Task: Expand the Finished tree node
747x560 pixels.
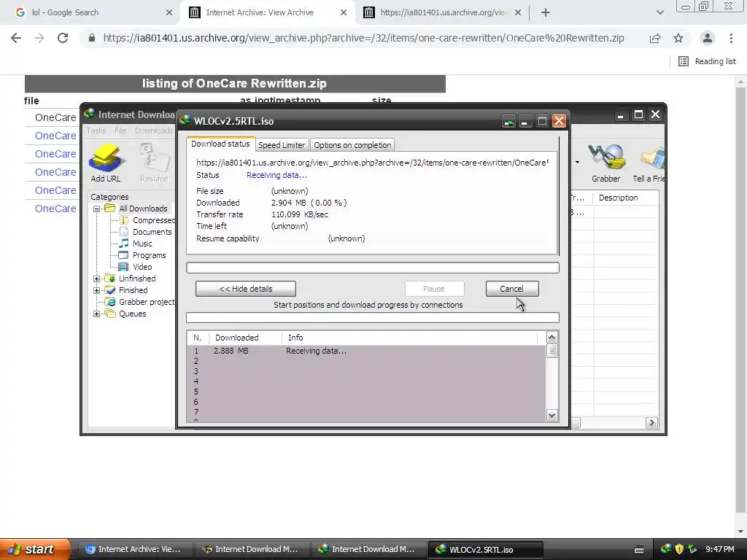Action: tap(97, 290)
